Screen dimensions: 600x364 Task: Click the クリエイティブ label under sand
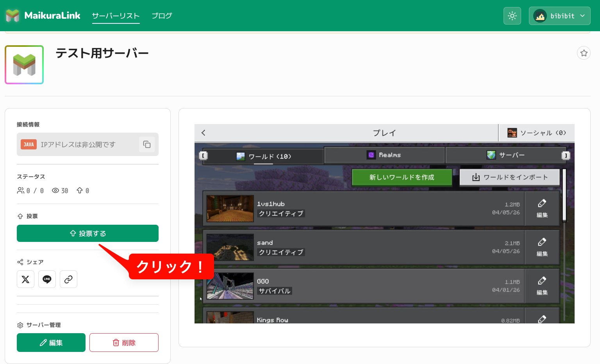(281, 252)
